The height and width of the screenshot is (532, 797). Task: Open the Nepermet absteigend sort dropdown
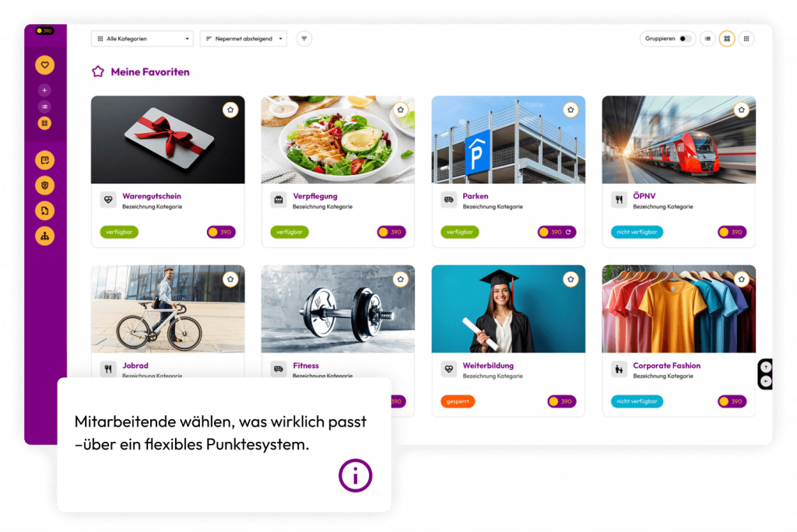coord(244,39)
